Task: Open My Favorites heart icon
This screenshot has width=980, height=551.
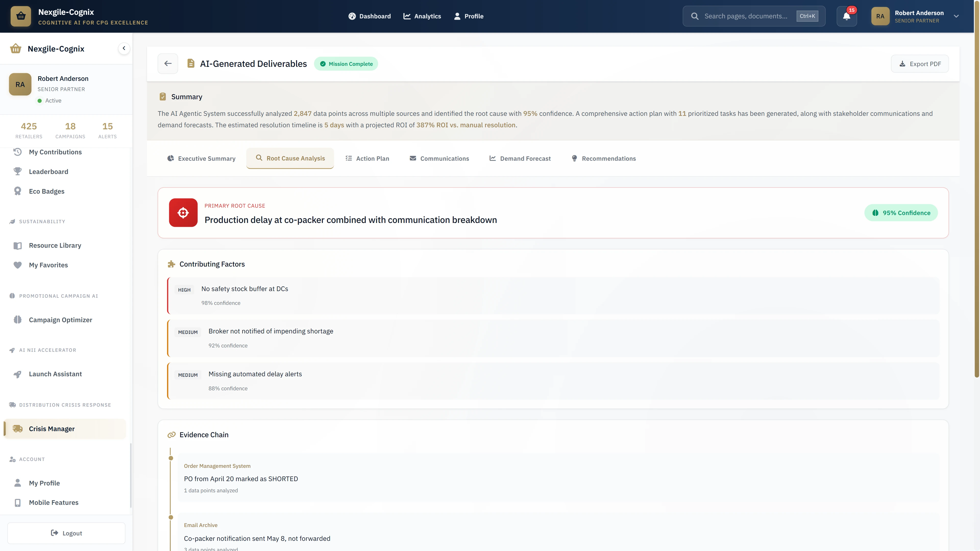Action: coord(18,265)
